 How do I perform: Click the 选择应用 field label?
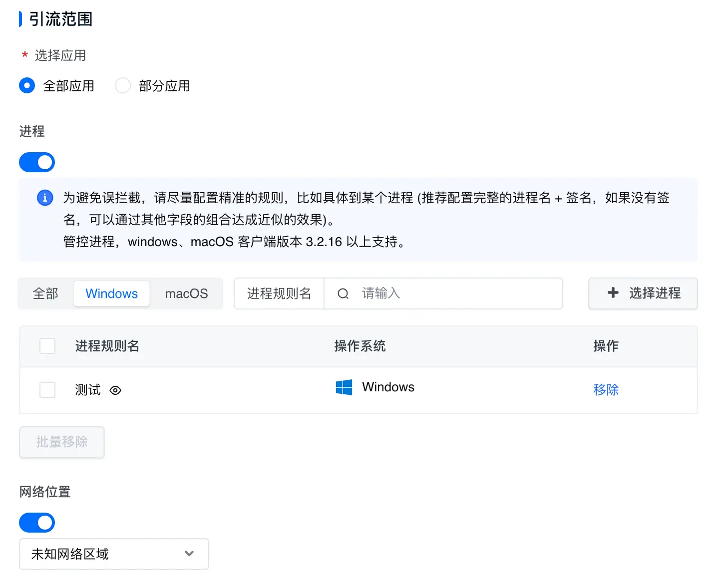click(60, 55)
